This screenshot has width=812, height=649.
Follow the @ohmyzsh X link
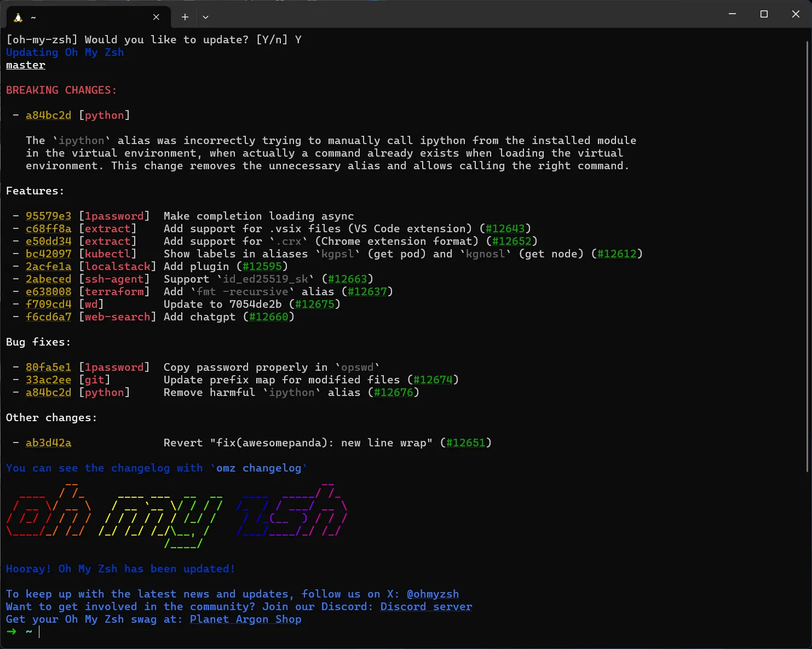pos(433,594)
